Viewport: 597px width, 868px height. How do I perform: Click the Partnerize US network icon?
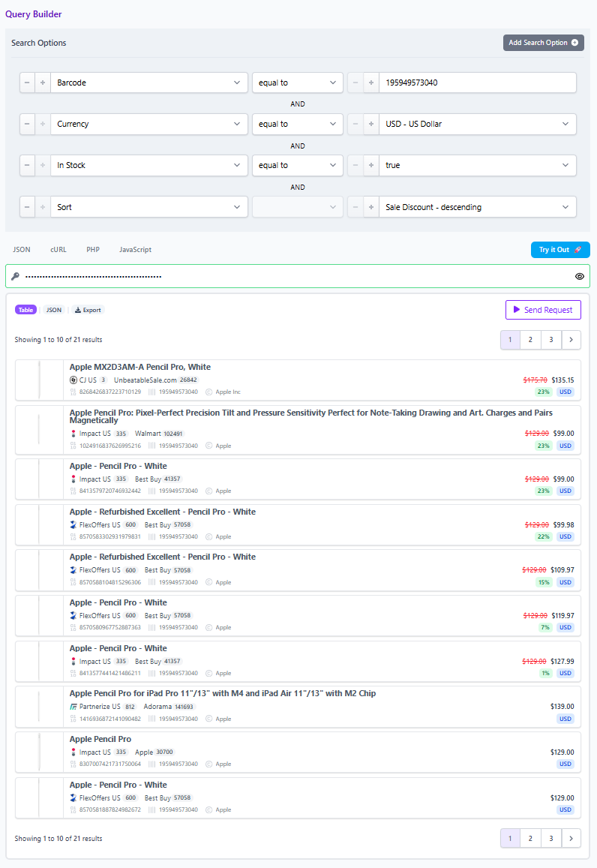coord(73,707)
